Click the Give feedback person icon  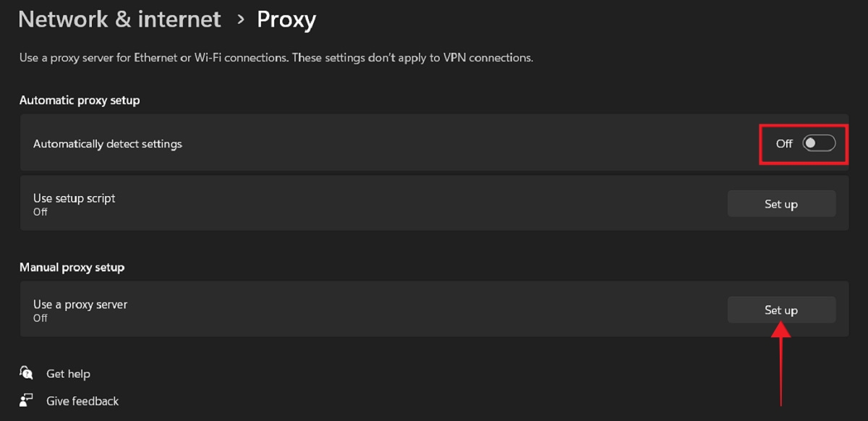26,400
